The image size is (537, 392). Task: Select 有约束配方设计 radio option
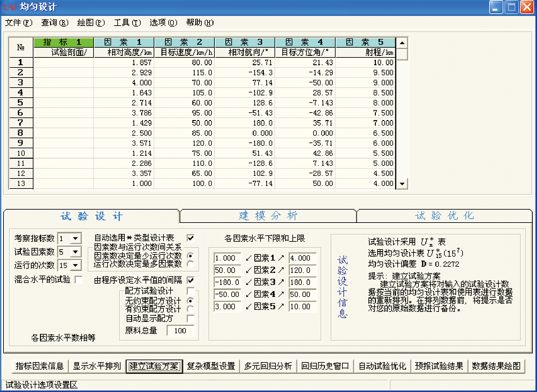click(x=191, y=309)
